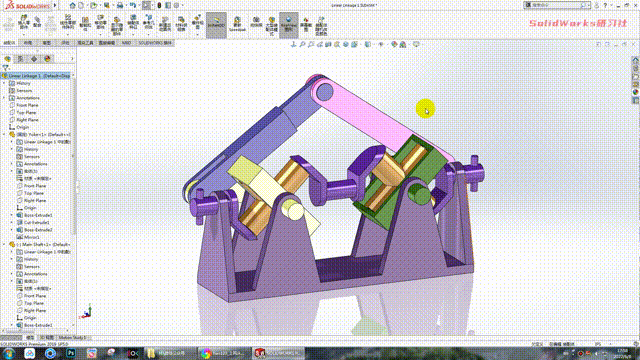
Task: Select the Mirror1 feature in the tree
Action: tap(31, 237)
